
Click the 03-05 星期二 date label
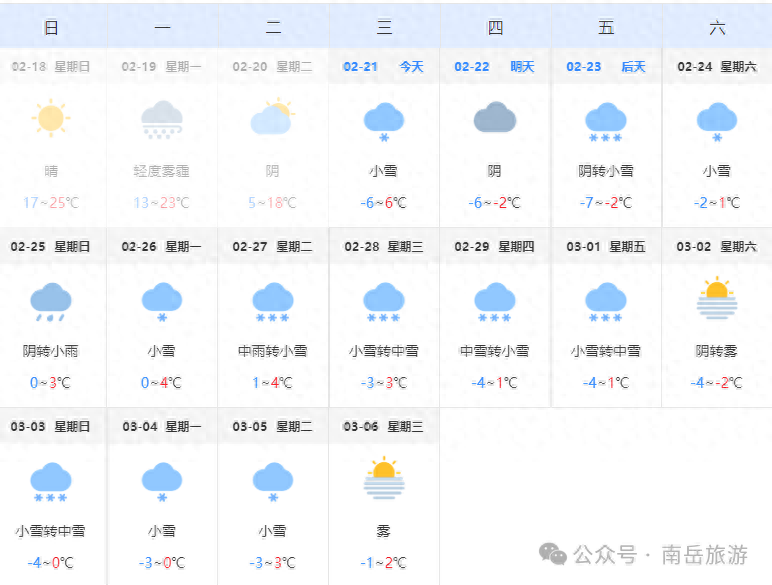pyautogui.click(x=273, y=426)
